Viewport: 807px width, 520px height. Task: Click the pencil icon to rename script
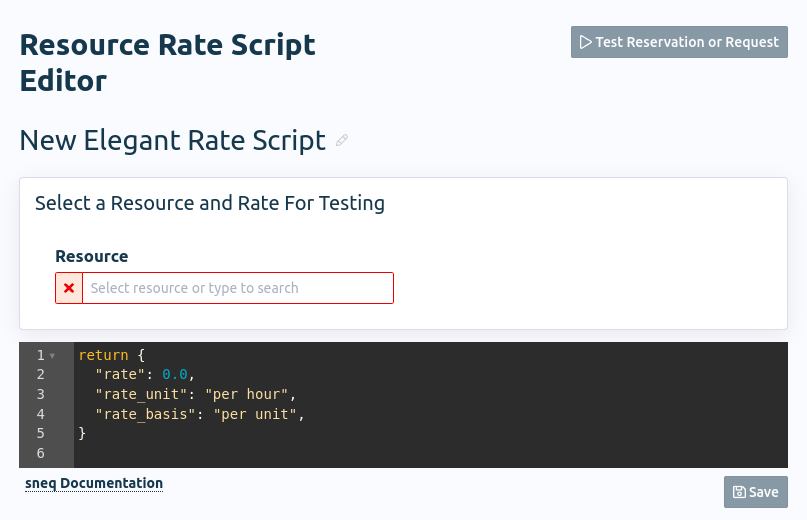point(342,141)
